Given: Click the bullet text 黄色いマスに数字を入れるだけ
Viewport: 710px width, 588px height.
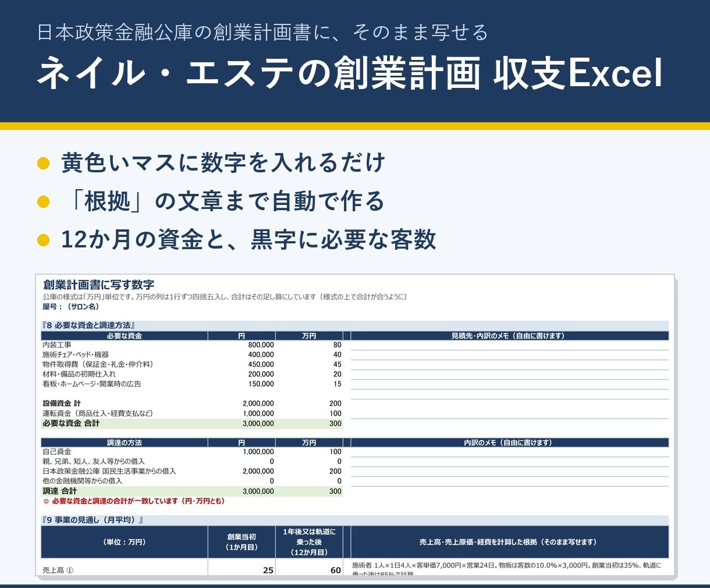Looking at the screenshot, I should (x=223, y=162).
